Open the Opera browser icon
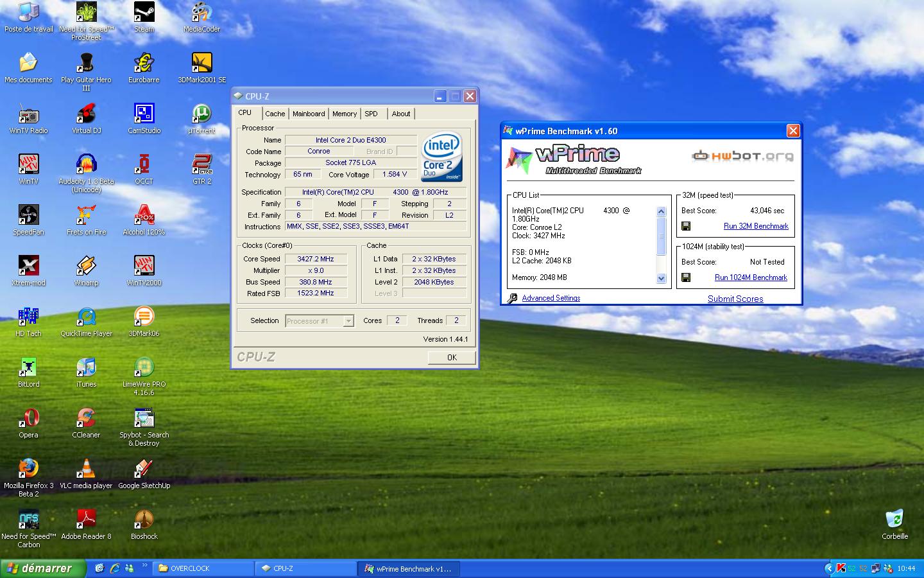Viewport: 924px width, 578px height. (x=28, y=423)
